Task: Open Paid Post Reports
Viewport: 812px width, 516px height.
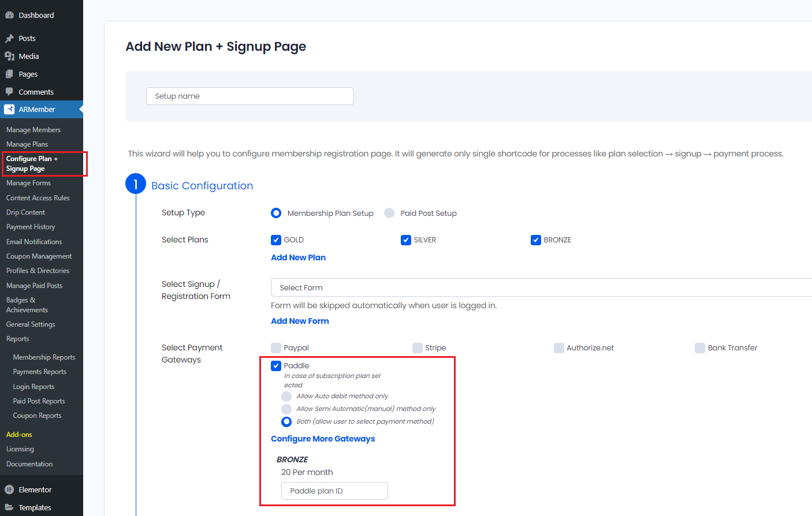Action: point(39,401)
